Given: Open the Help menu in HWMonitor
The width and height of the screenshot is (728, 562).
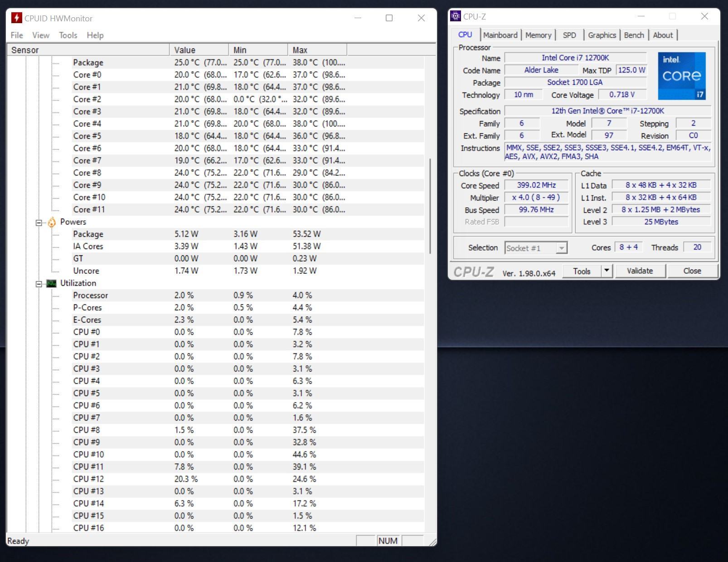Looking at the screenshot, I should [x=95, y=35].
